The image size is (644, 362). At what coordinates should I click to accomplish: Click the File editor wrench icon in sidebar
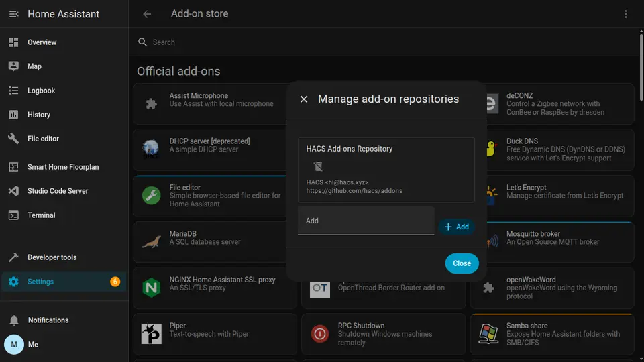click(x=13, y=139)
